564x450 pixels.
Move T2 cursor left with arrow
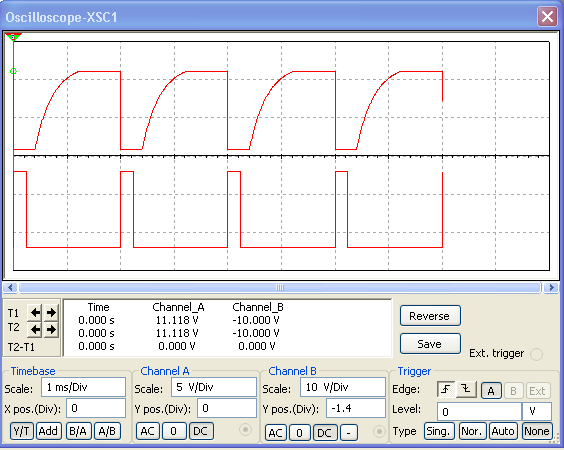[x=35, y=329]
